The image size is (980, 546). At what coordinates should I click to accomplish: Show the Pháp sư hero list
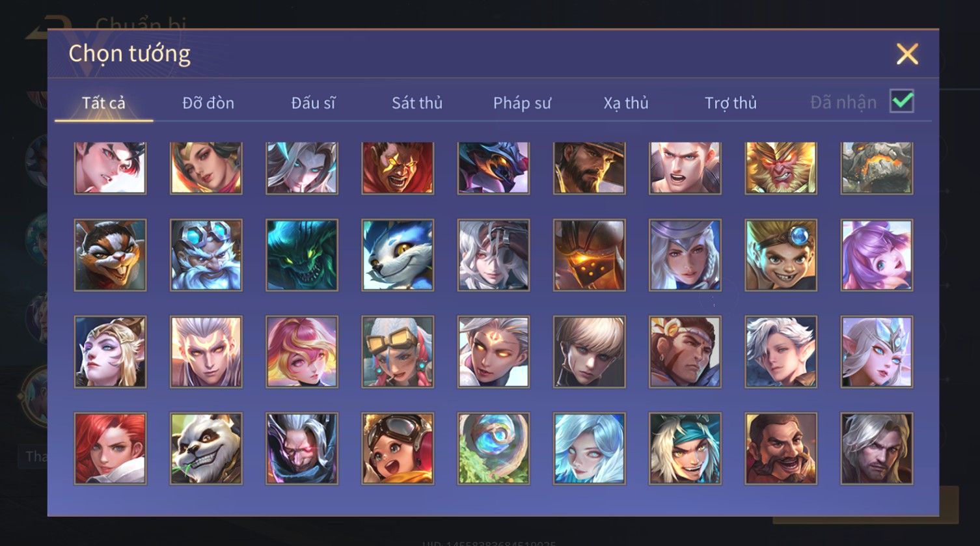pyautogui.click(x=522, y=103)
